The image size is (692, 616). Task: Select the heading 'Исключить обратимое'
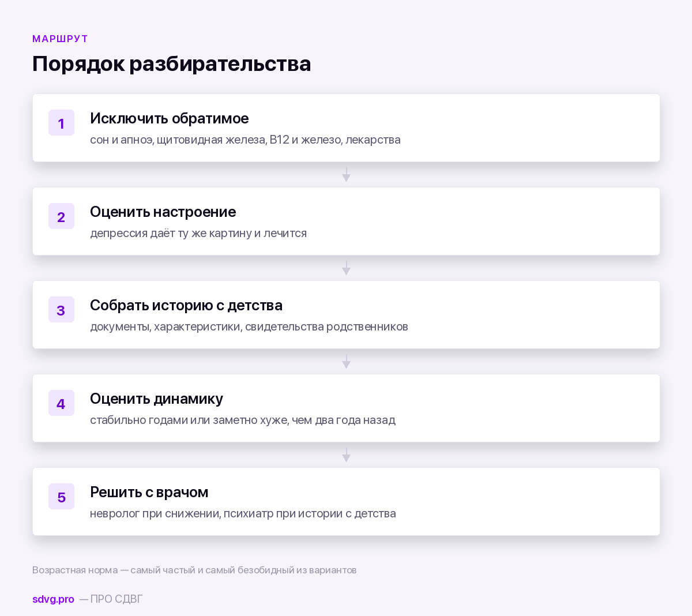point(170,118)
